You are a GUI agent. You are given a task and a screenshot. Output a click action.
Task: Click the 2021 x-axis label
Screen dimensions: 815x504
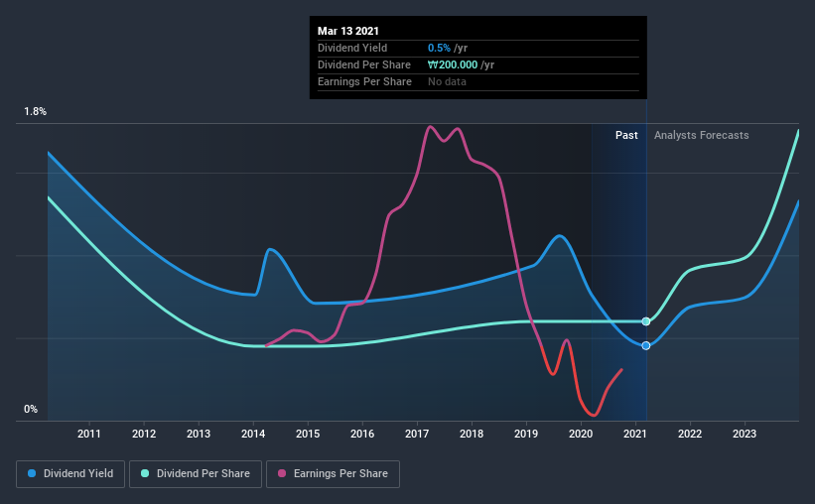tap(635, 434)
